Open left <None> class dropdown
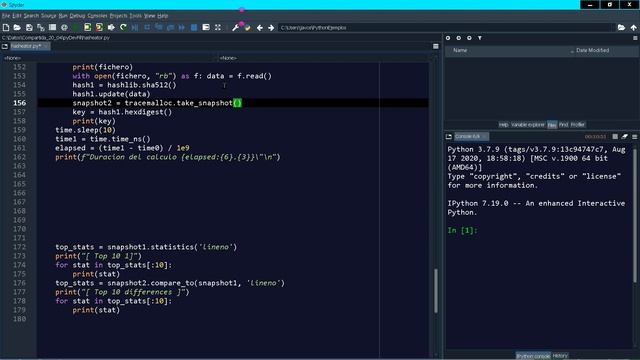Viewport: 640px width, 360px height. pos(108,58)
